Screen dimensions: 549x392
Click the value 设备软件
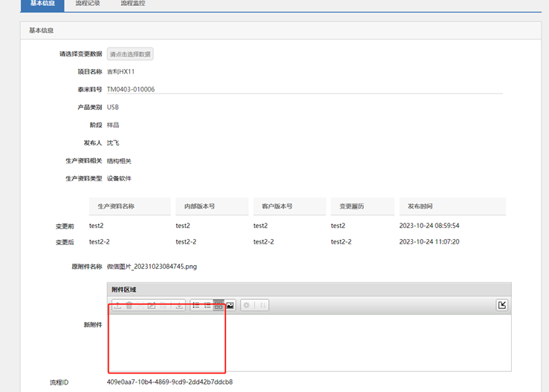click(119, 178)
